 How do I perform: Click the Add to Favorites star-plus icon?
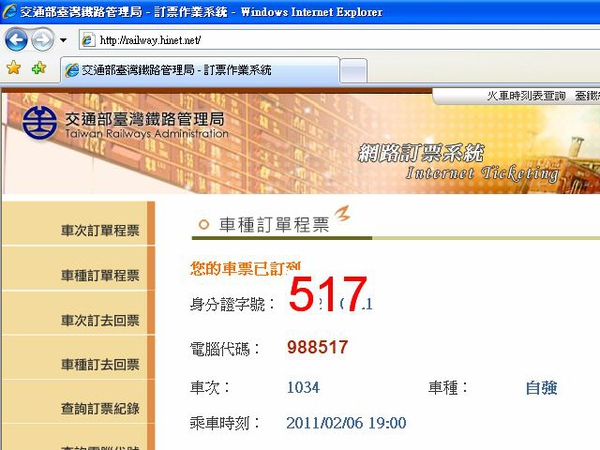tap(39, 68)
